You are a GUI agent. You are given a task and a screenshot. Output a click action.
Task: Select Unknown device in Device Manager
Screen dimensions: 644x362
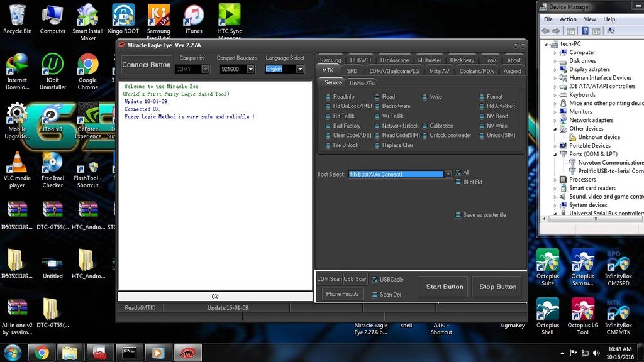(599, 137)
